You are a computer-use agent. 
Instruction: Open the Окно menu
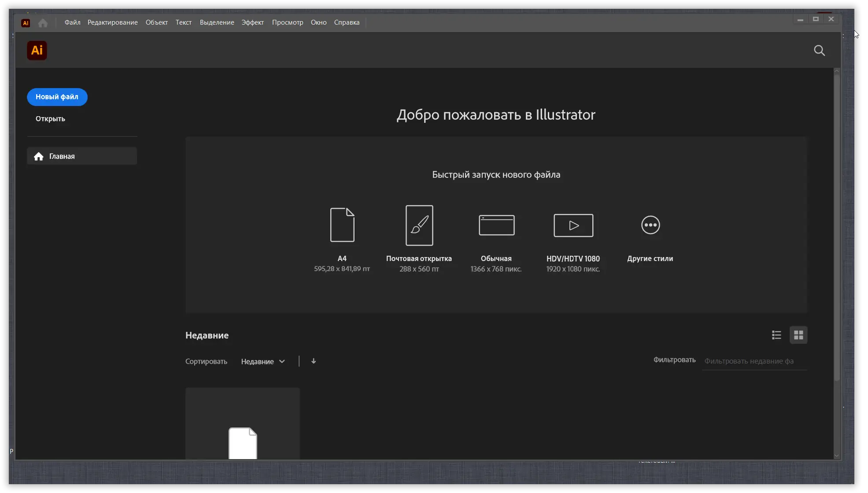318,22
